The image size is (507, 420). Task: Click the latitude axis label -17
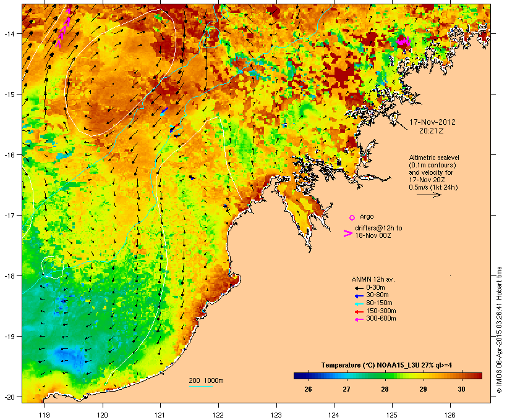[9, 215]
